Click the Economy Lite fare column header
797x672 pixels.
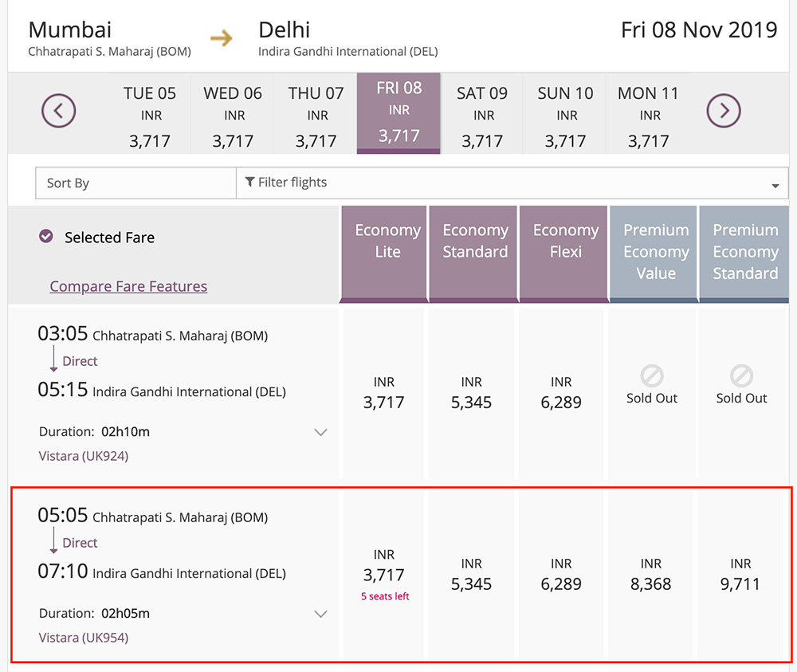[x=384, y=254]
